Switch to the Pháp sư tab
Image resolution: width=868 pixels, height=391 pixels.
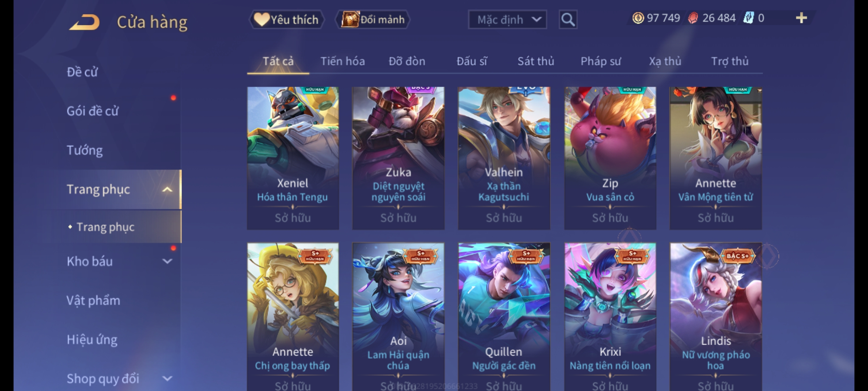tap(601, 61)
